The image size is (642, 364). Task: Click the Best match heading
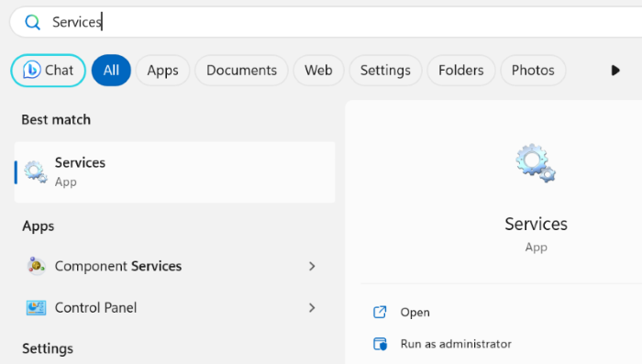tap(56, 119)
